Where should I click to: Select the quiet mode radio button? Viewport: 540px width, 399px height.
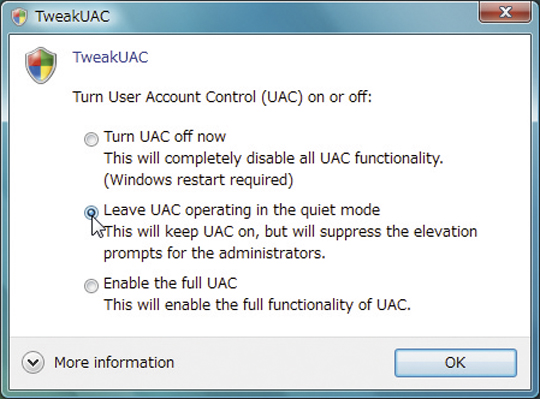tap(91, 212)
